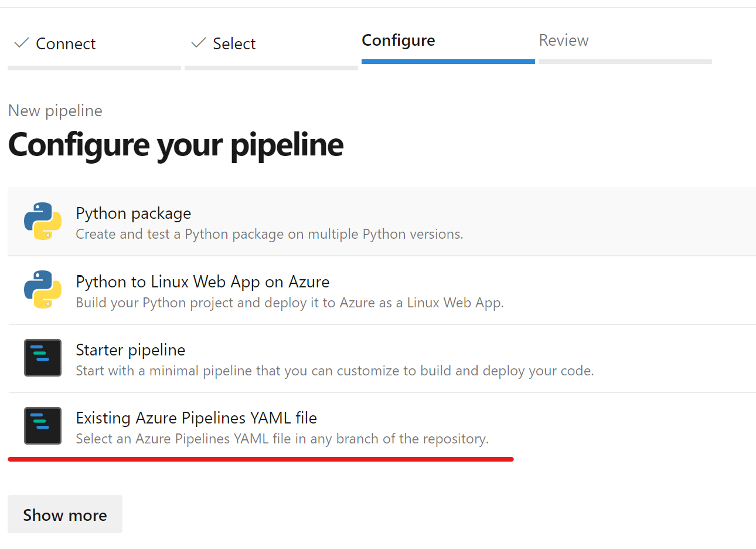756x549 pixels.
Task: Click 'Start with a minimal pipeline' description
Action: click(x=335, y=371)
